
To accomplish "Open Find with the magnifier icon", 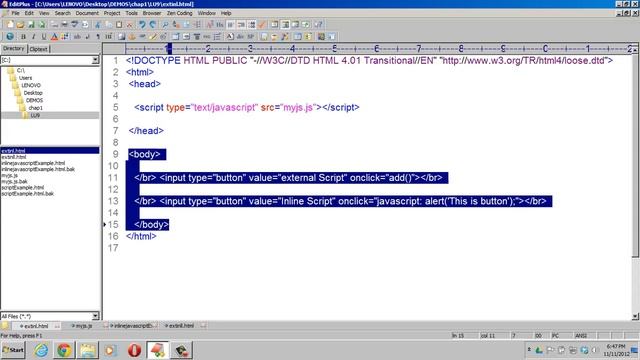I will tap(165, 24).
